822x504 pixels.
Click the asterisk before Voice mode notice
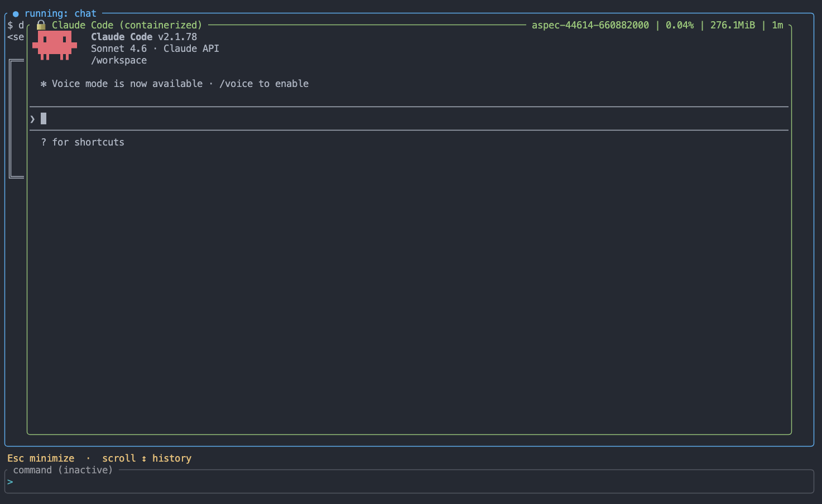pyautogui.click(x=44, y=84)
